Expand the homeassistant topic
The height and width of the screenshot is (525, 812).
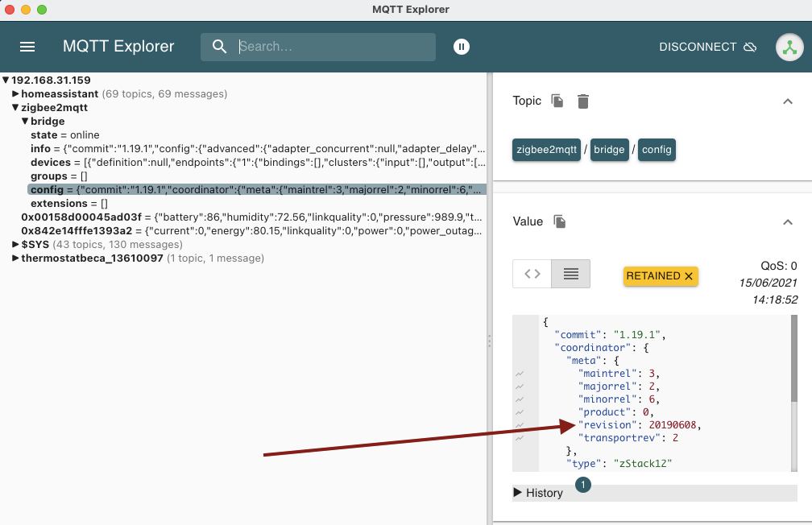pos(15,93)
